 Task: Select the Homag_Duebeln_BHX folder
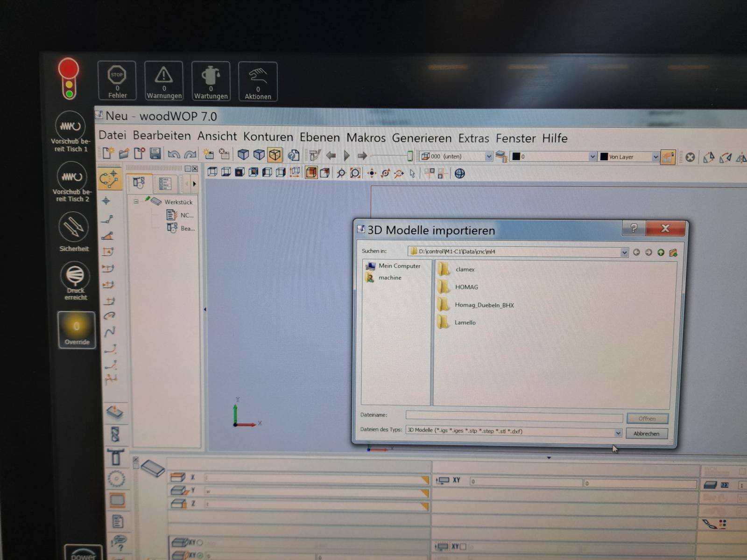(476, 305)
